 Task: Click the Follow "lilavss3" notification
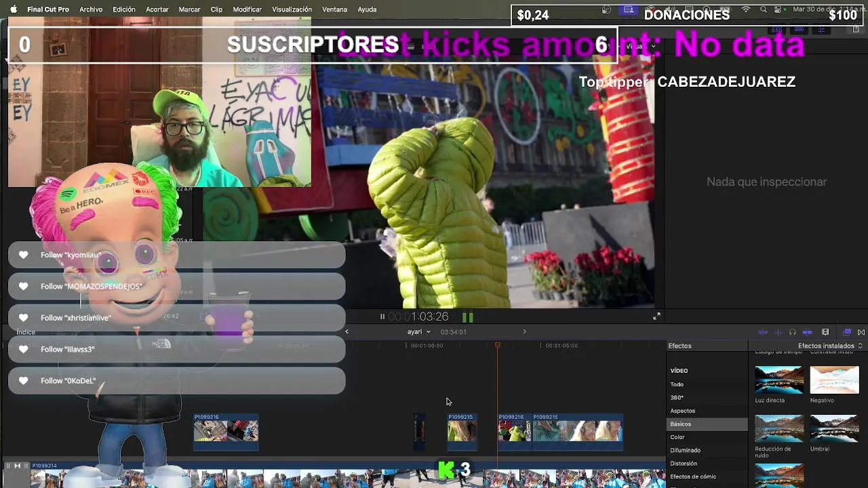point(176,349)
